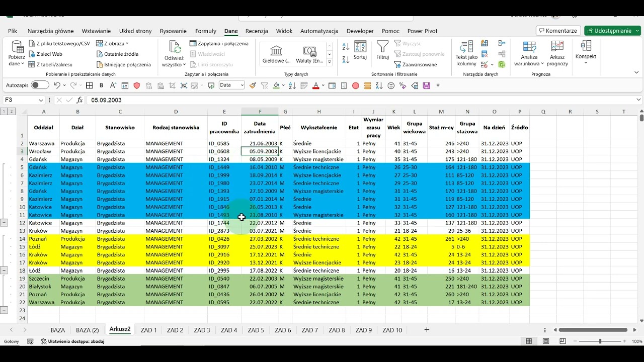The width and height of the screenshot is (644, 362).
Task: Collapse outline group at row 23
Action: 4,310
